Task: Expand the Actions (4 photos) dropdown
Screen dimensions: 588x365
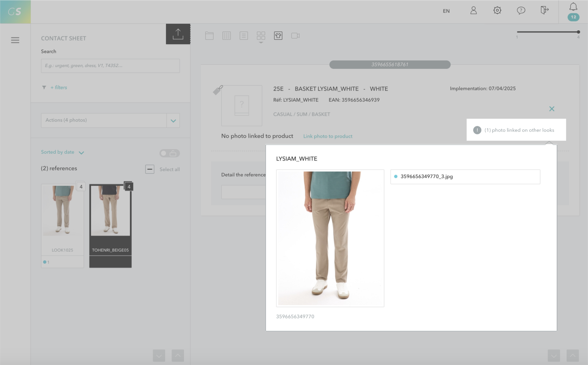Action: 173,121
